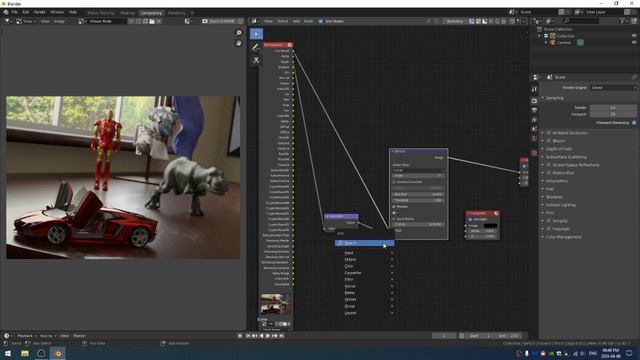Screen dimensions: 640x360
Task: Toggle Use Alpha in Composite node
Action: pos(470,219)
